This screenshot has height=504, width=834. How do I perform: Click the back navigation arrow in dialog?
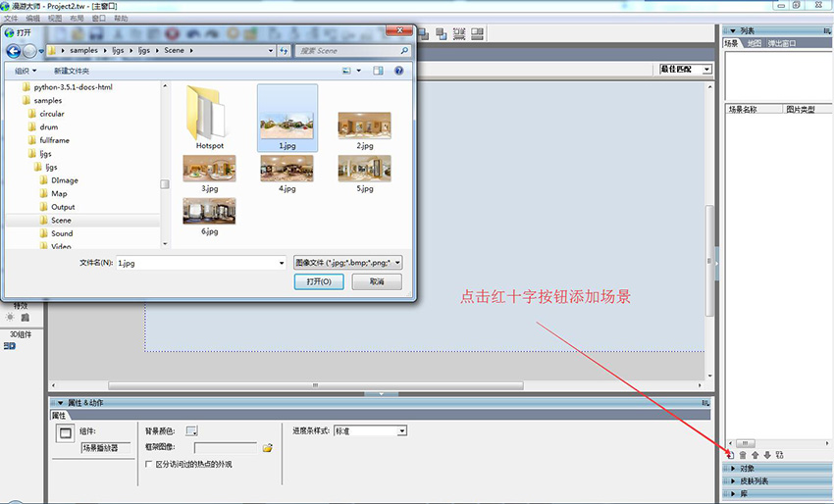(x=14, y=50)
